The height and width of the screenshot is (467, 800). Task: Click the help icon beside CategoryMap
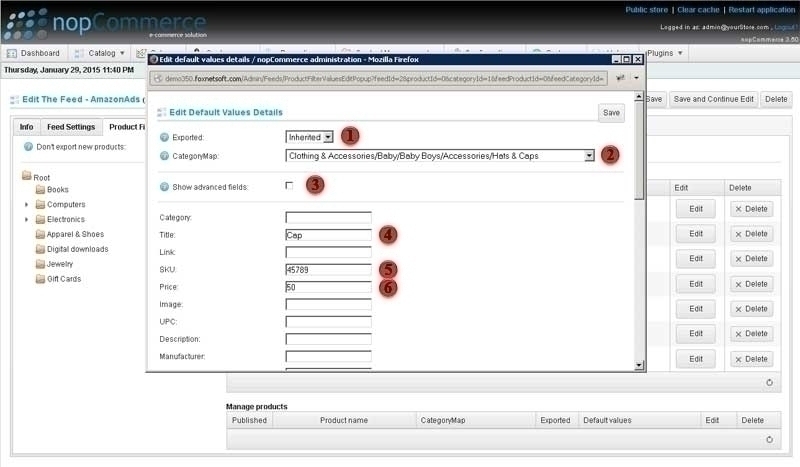click(x=164, y=156)
